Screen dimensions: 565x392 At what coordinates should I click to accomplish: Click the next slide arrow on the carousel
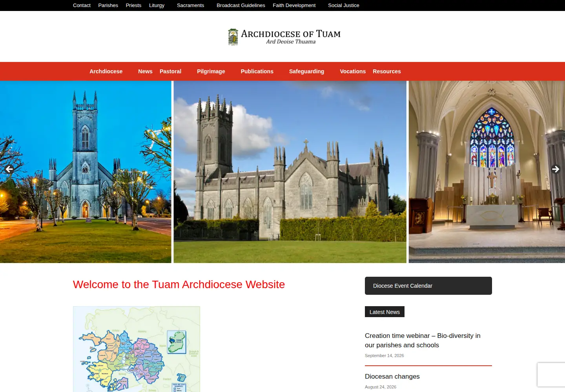(556, 169)
